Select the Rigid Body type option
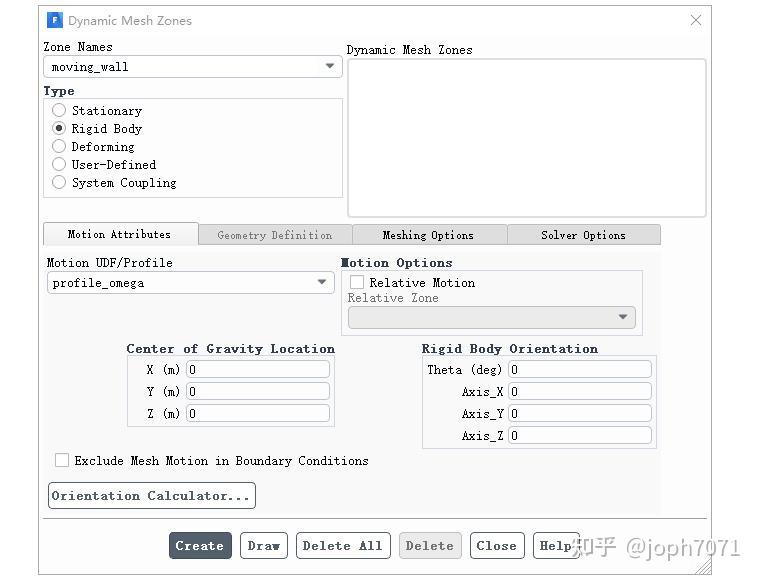This screenshot has height=581, width=759. point(59,128)
